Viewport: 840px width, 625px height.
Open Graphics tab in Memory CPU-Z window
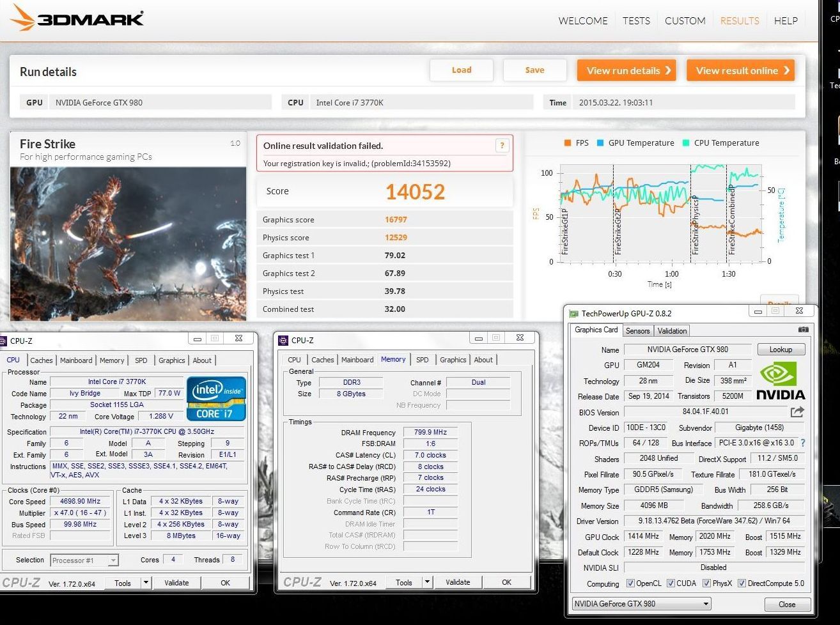pos(453,360)
